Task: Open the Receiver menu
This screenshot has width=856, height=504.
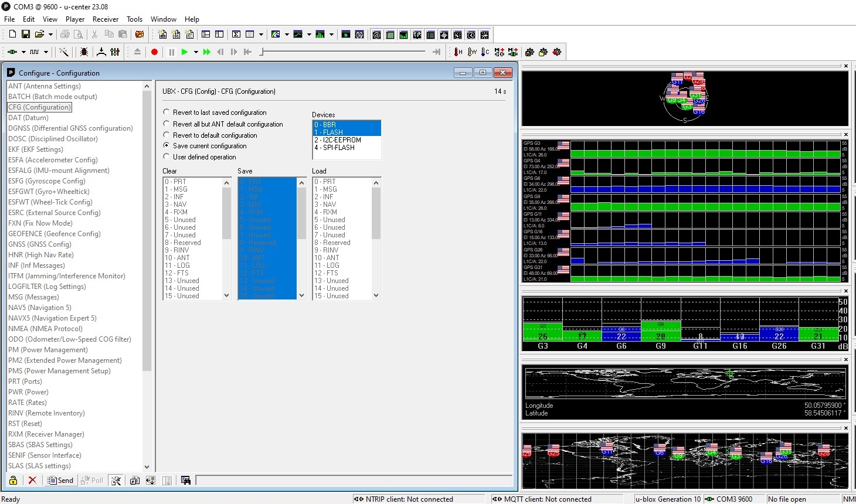Action: click(106, 19)
